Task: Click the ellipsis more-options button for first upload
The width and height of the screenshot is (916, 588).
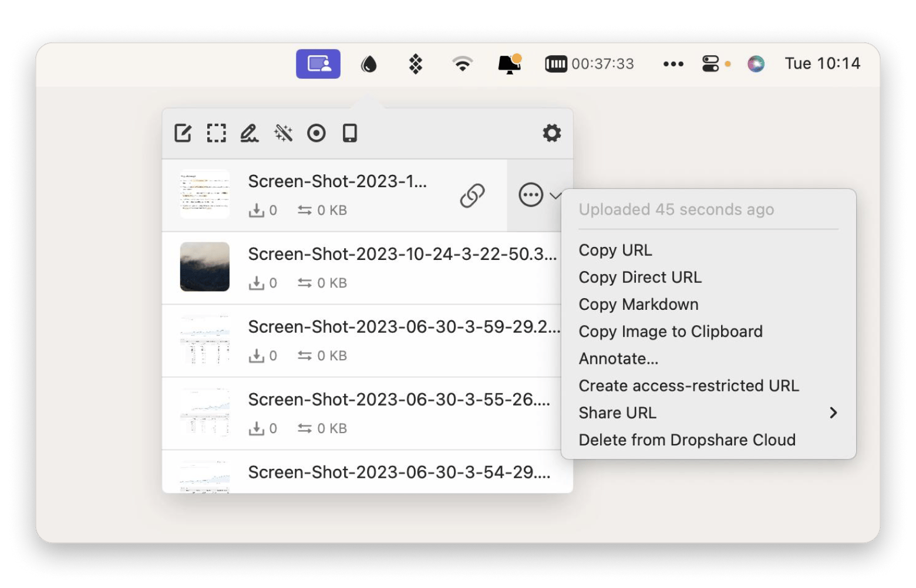Action: pyautogui.click(x=531, y=195)
